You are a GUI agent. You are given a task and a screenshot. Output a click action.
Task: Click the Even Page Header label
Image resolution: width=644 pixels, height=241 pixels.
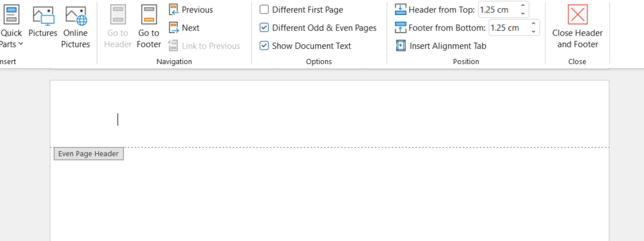click(x=88, y=154)
